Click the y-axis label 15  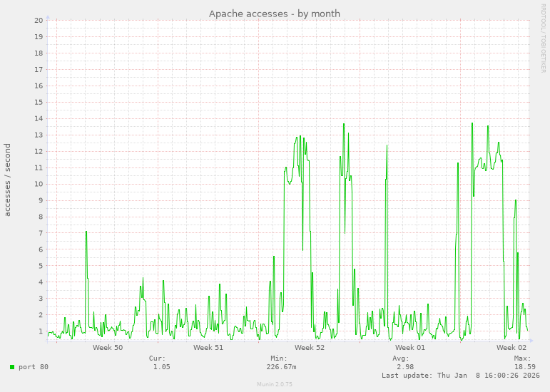click(x=39, y=103)
